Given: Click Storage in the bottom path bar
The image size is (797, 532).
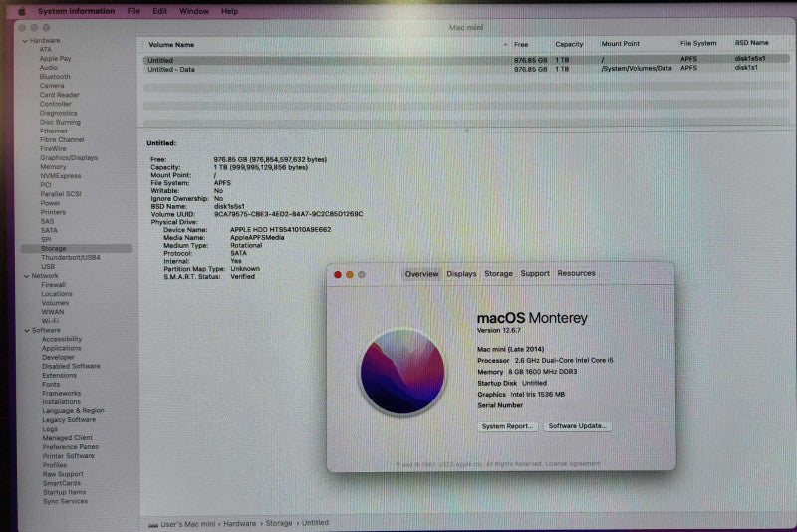Looking at the screenshot, I should pyautogui.click(x=279, y=523).
